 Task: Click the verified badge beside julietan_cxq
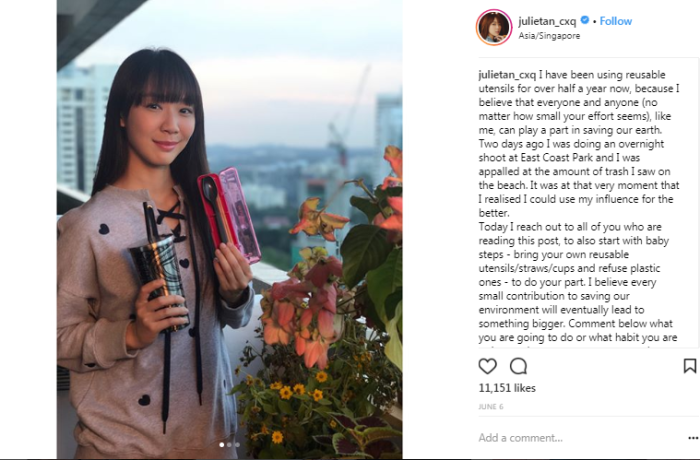coord(584,20)
